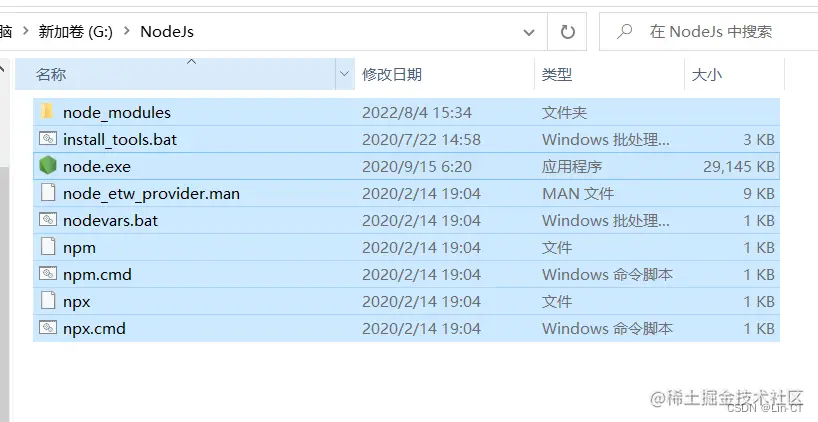The width and height of the screenshot is (818, 422).
Task: Click the npx.cmd script icon
Action: 47,328
